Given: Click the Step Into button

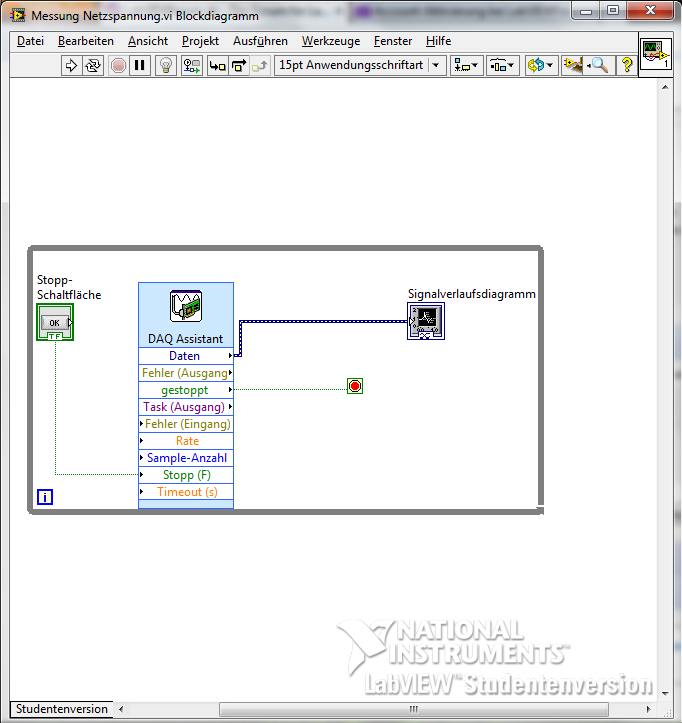Looking at the screenshot, I should coord(218,65).
